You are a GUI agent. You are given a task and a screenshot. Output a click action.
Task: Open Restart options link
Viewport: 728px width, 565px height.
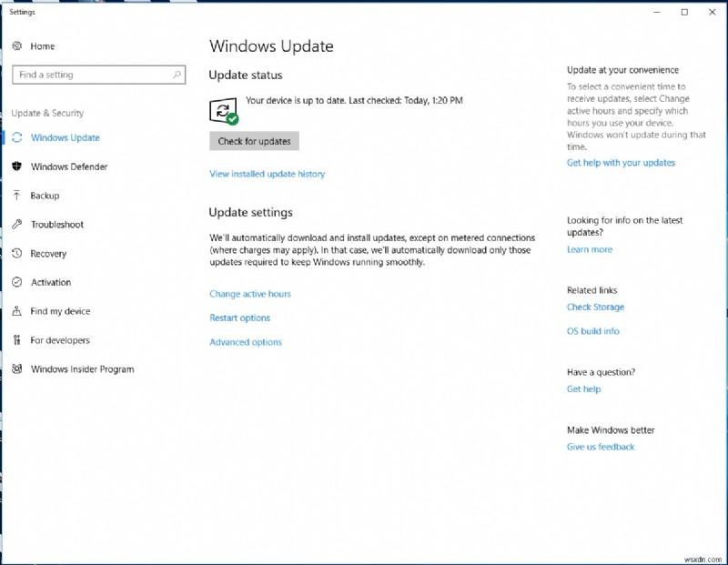239,318
